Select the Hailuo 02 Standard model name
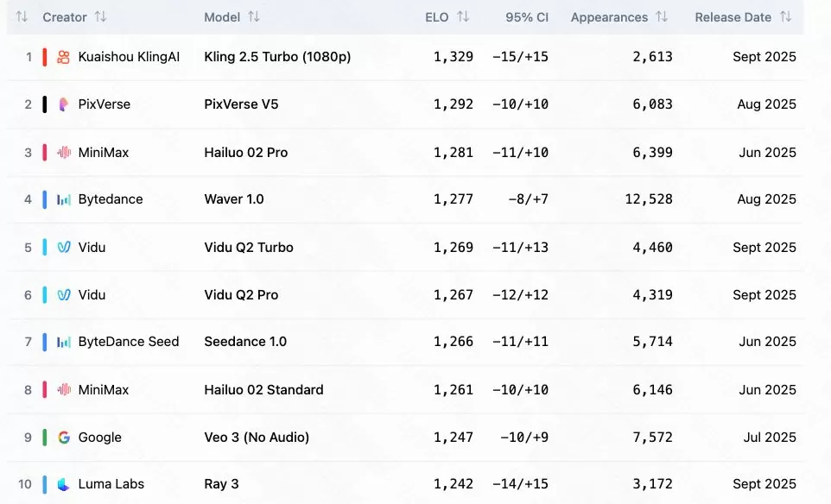Viewport: 831px width, 504px height. pyautogui.click(x=263, y=390)
